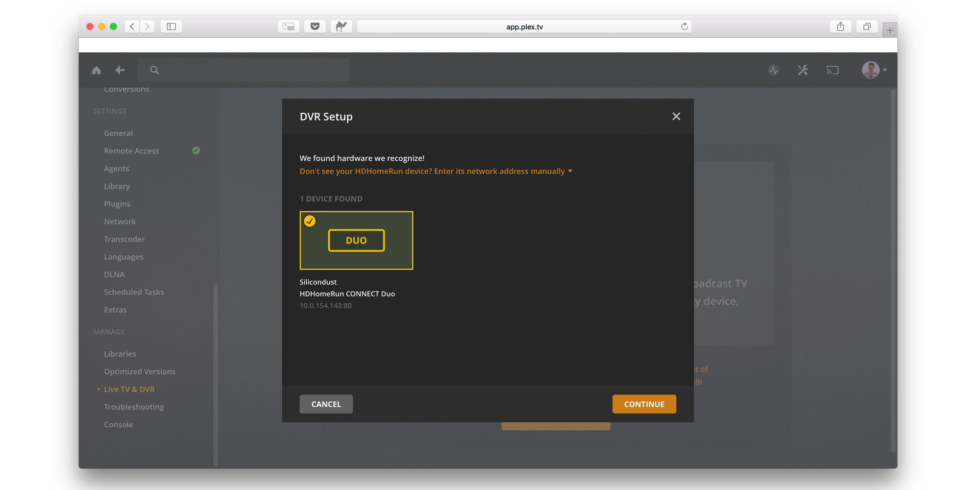Viewport: 980px width, 490px height.
Task: Click the search magnifier in Plex
Action: coord(154,70)
